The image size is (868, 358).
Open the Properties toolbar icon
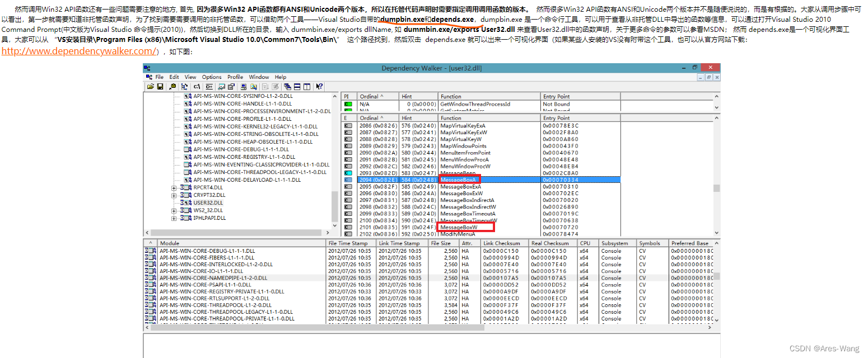pyautogui.click(x=232, y=87)
